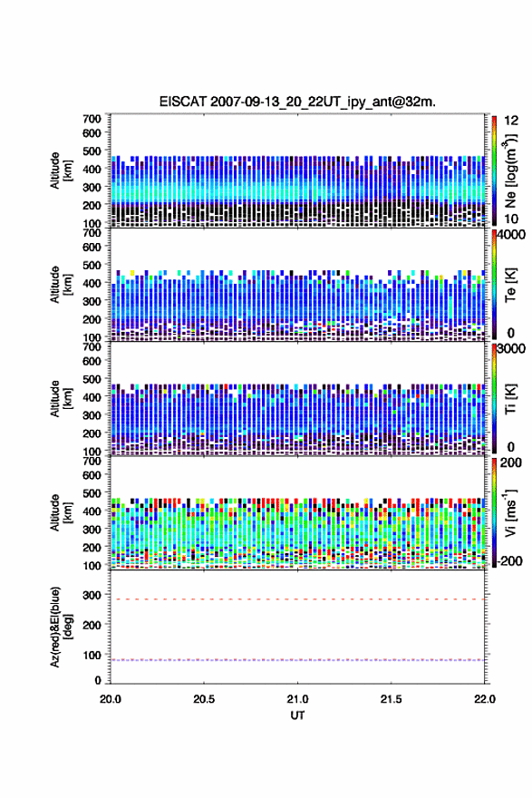Click the ion temperature panel plot
The image size is (532, 798).
click(297, 398)
